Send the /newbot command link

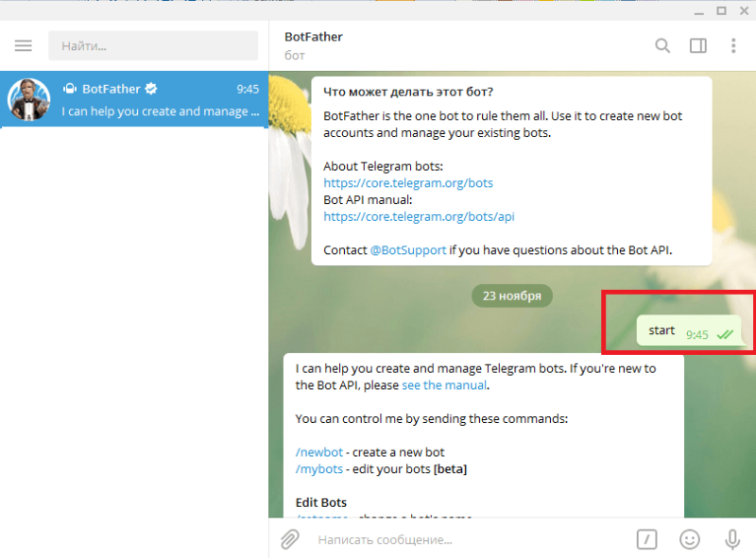[x=319, y=452]
